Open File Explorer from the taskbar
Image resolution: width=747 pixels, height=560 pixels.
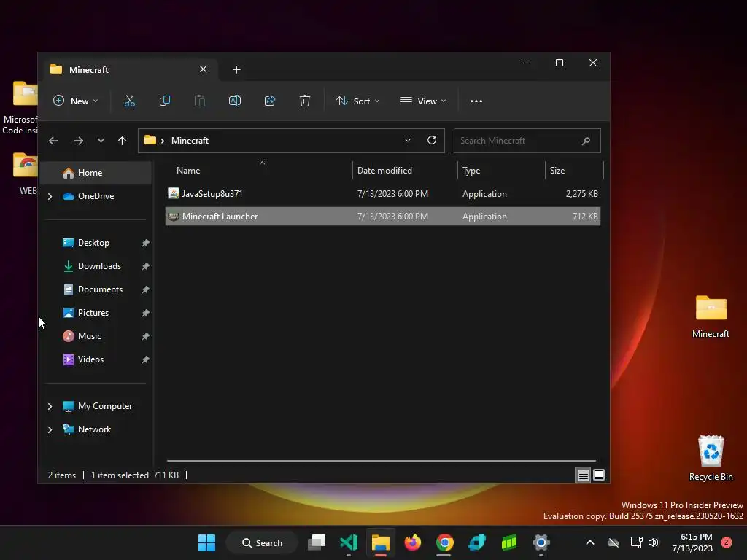(381, 542)
